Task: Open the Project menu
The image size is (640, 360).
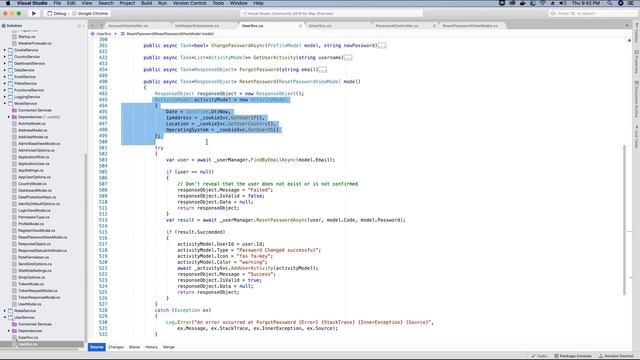Action: (127, 3)
